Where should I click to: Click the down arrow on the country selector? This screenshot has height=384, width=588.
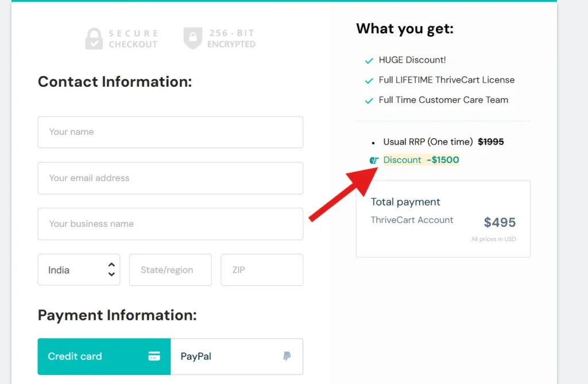[x=111, y=274]
